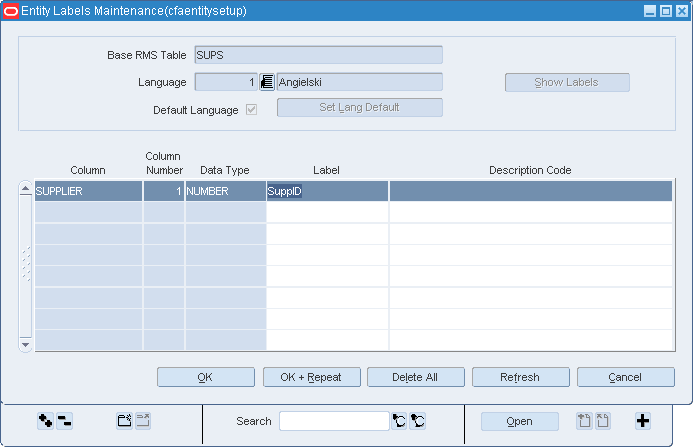Click the Show Labels button
Screen dimensions: 693x447
pos(567,83)
